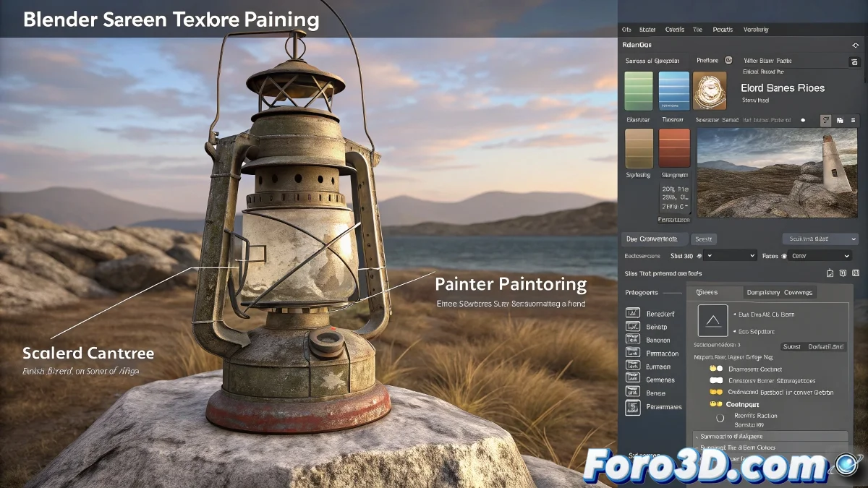Click the Suusst button

click(x=791, y=347)
